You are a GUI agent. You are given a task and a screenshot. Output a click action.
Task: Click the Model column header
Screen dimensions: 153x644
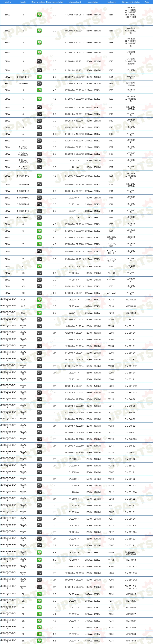23,2
